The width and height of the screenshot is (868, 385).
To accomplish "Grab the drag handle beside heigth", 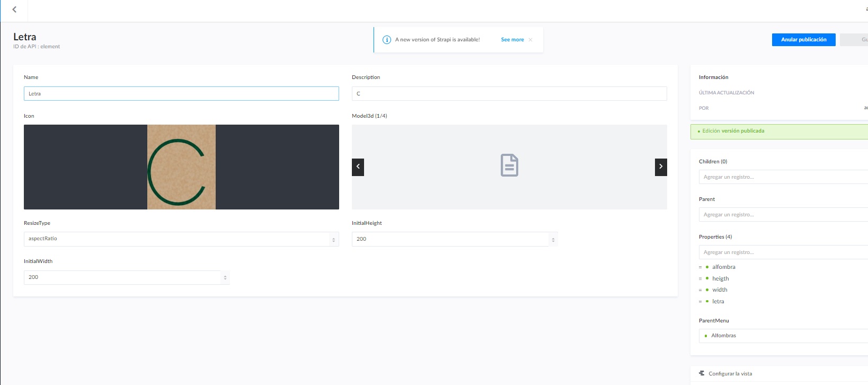I will click(x=700, y=279).
